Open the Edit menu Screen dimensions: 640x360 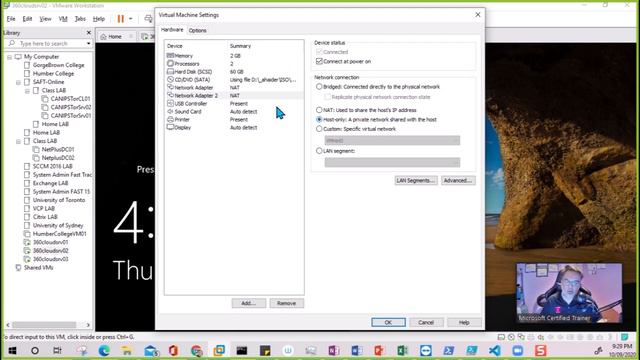tap(27, 19)
